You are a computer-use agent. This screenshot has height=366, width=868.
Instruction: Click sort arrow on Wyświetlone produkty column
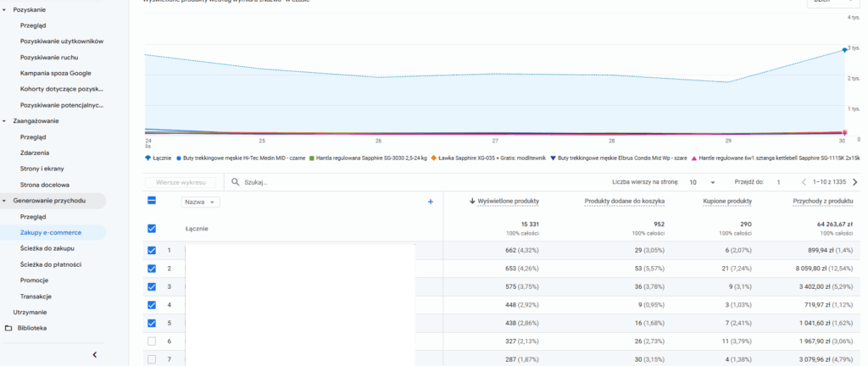coord(471,202)
